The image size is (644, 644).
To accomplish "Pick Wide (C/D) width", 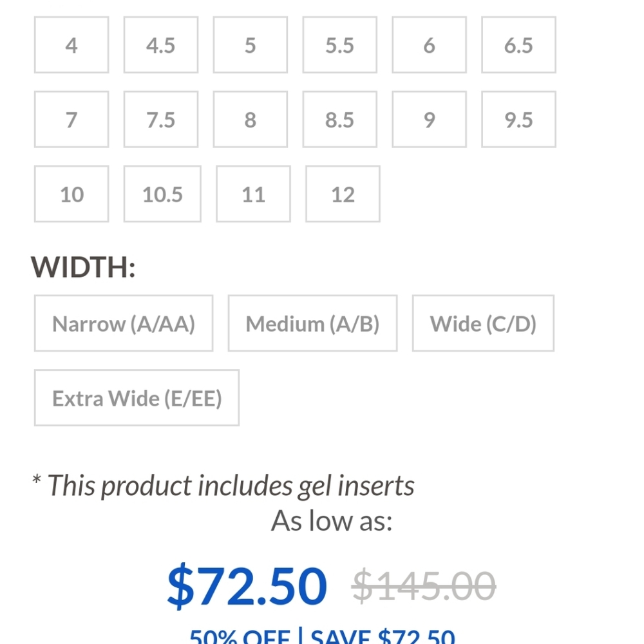I will pyautogui.click(x=483, y=323).
